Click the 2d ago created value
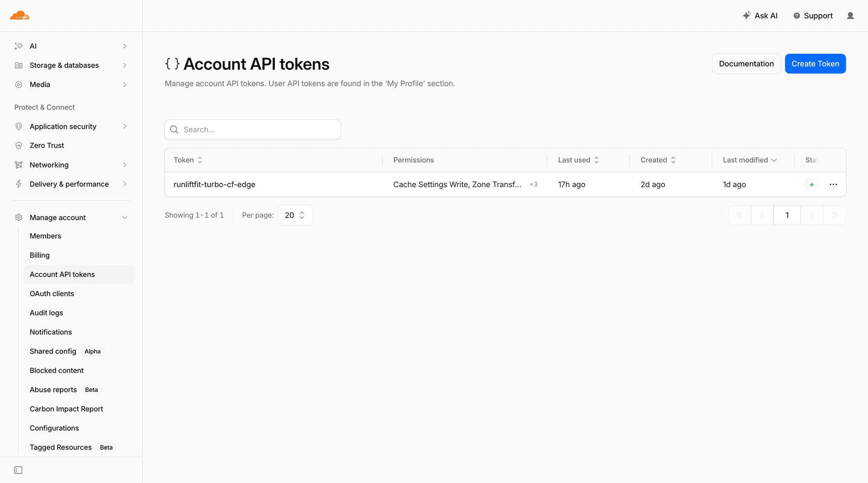Screen dimensions: 868x483 point(653,184)
